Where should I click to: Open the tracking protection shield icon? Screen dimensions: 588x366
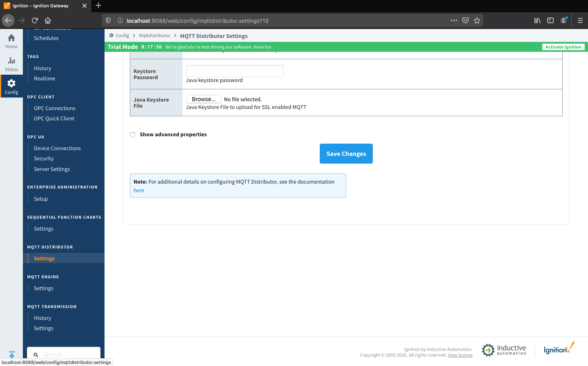point(108,20)
